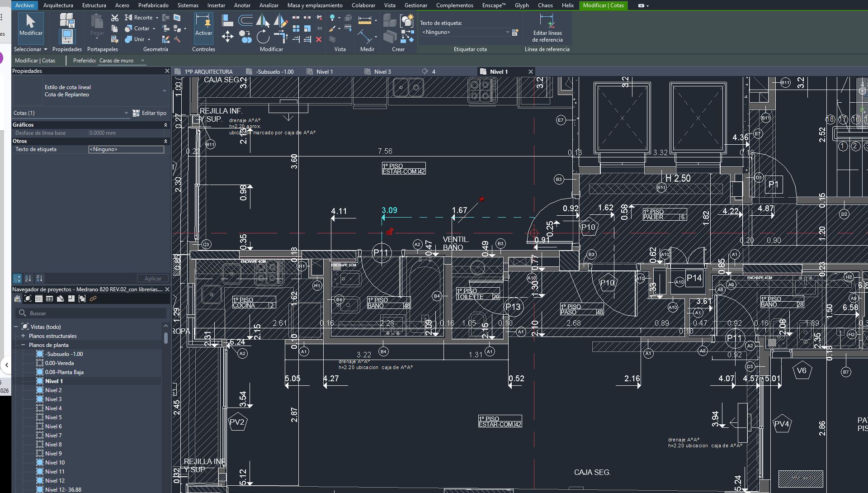Click the link icon in the project browser toolbar
868x493 pixels.
93,299
